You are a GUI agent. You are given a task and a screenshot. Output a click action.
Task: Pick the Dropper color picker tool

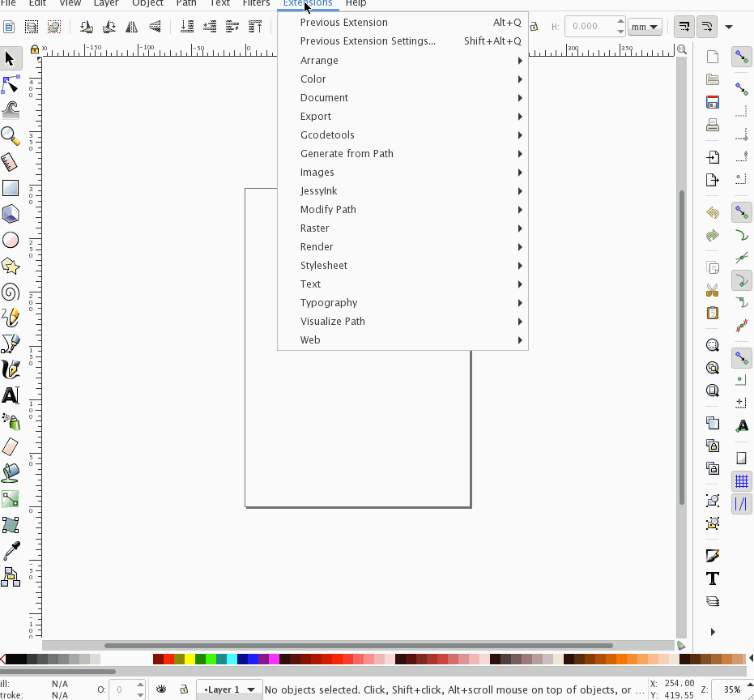coord(11,551)
